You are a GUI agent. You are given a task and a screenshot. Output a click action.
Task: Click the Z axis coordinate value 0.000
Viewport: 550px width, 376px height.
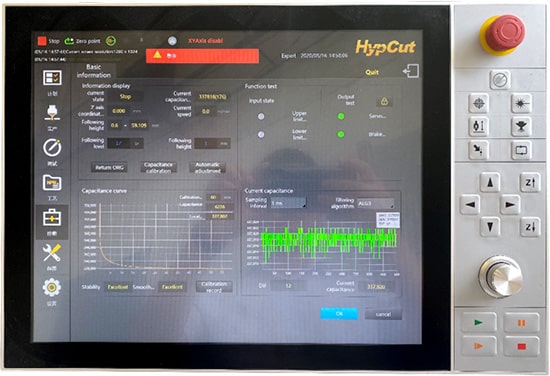click(119, 111)
